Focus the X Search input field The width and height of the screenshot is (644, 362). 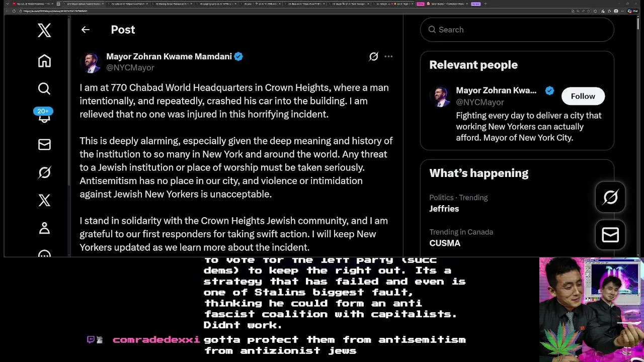(x=517, y=30)
